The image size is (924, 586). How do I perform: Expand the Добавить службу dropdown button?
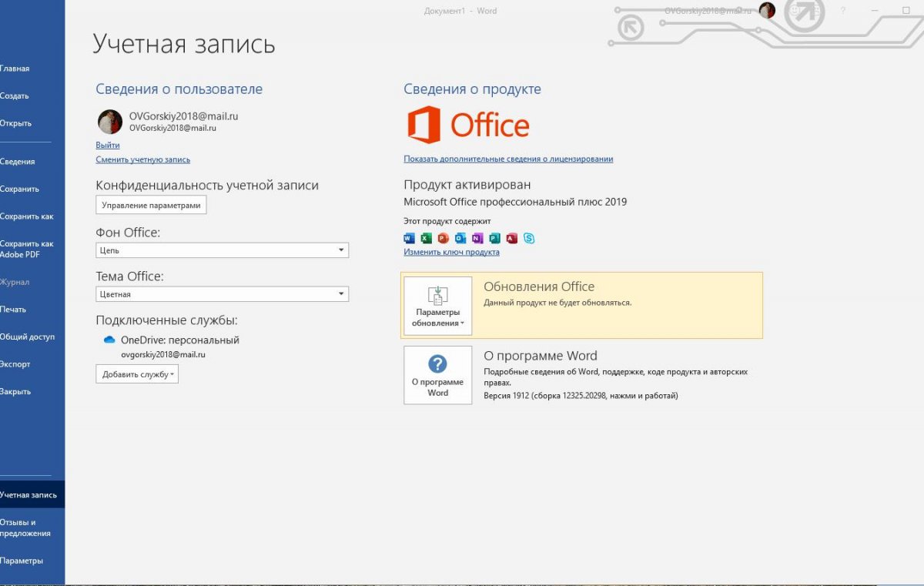[137, 374]
